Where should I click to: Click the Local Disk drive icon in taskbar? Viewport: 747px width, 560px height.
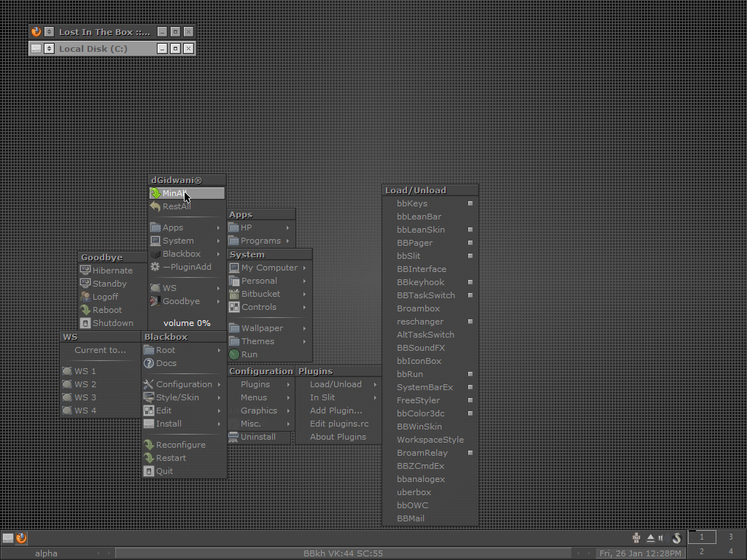click(x=7, y=538)
